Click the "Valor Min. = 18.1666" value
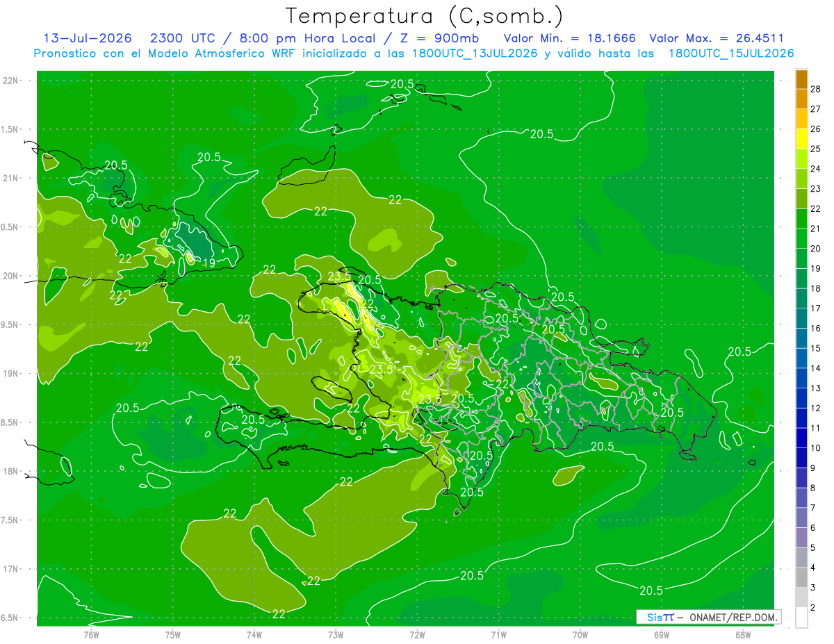The image size is (834, 644). [x=569, y=38]
